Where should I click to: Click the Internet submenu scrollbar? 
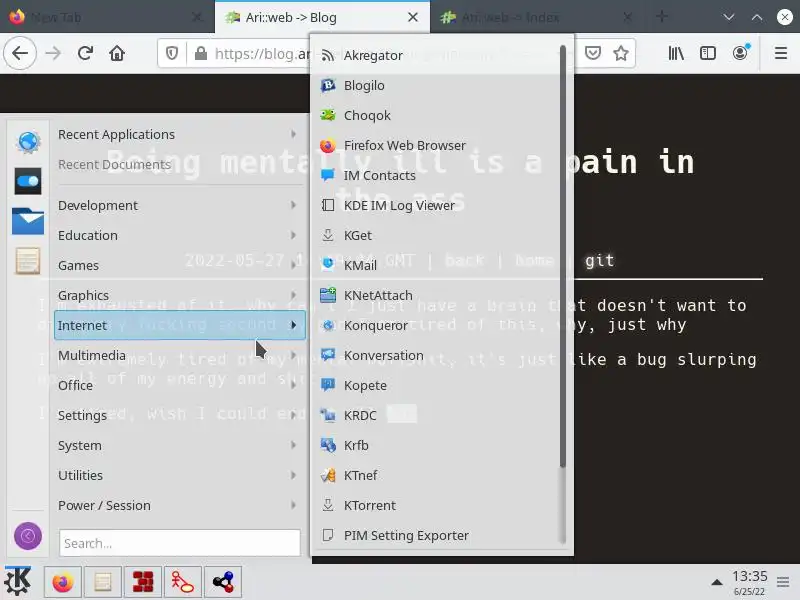click(563, 255)
